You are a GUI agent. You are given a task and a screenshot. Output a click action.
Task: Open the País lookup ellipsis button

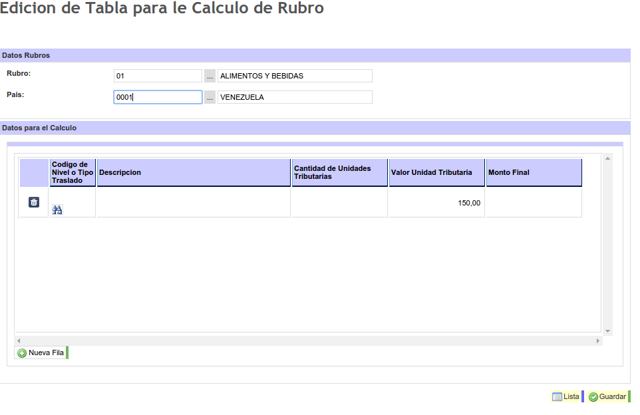[x=210, y=98]
